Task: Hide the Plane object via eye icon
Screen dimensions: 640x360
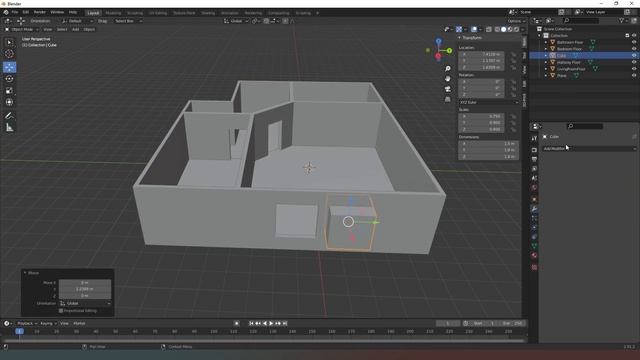Action: pyautogui.click(x=634, y=76)
